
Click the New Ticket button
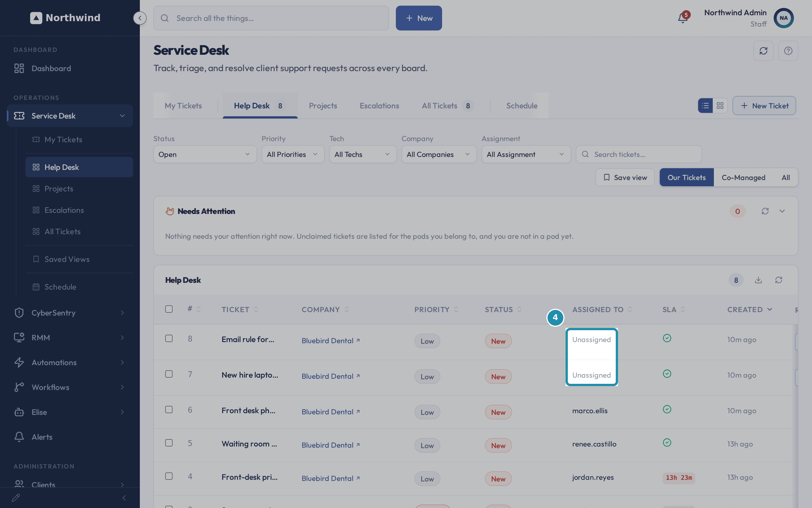(x=764, y=106)
